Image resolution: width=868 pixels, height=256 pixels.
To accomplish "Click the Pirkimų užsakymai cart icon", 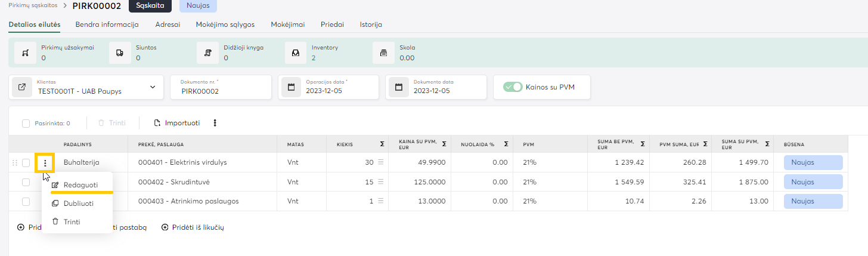I will click(24, 53).
